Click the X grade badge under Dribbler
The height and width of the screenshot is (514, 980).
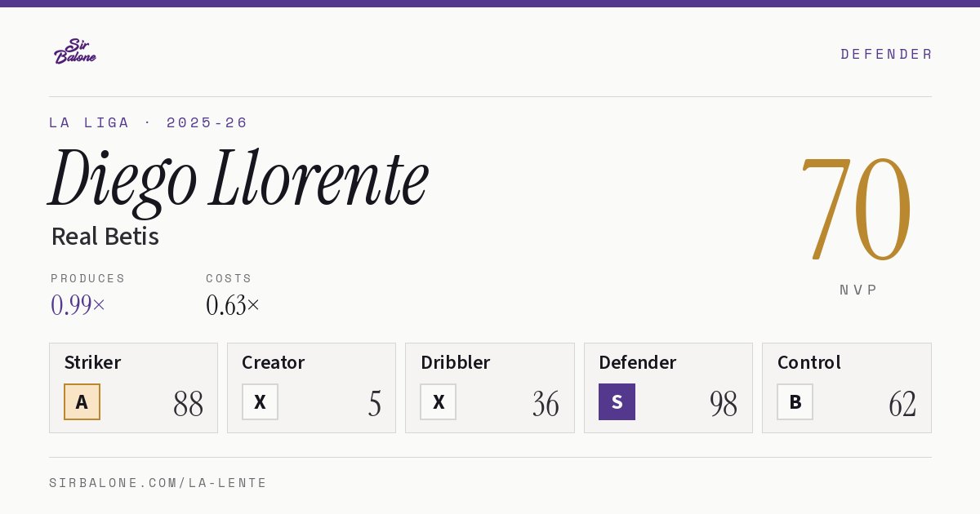point(439,402)
